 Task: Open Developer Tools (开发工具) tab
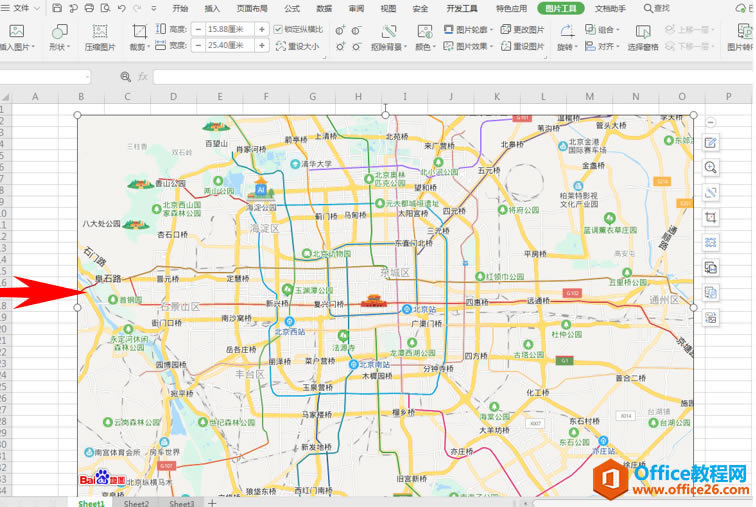(x=462, y=8)
